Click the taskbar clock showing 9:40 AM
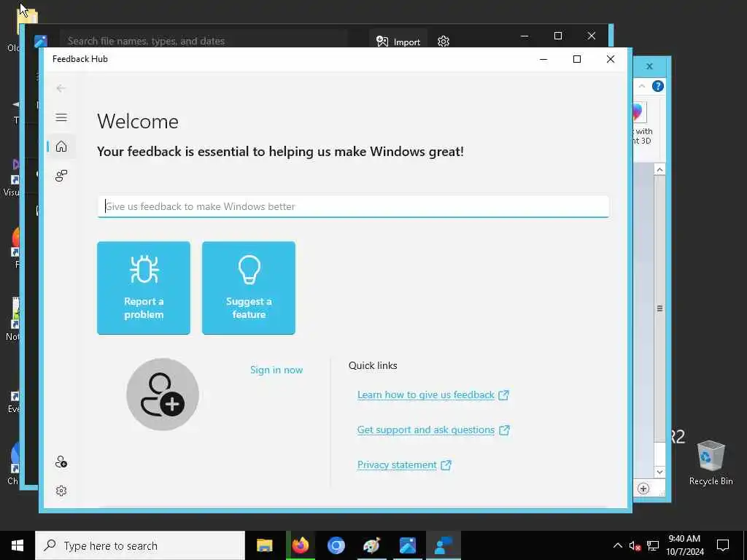Image resolution: width=747 pixels, height=560 pixels. tap(684, 545)
